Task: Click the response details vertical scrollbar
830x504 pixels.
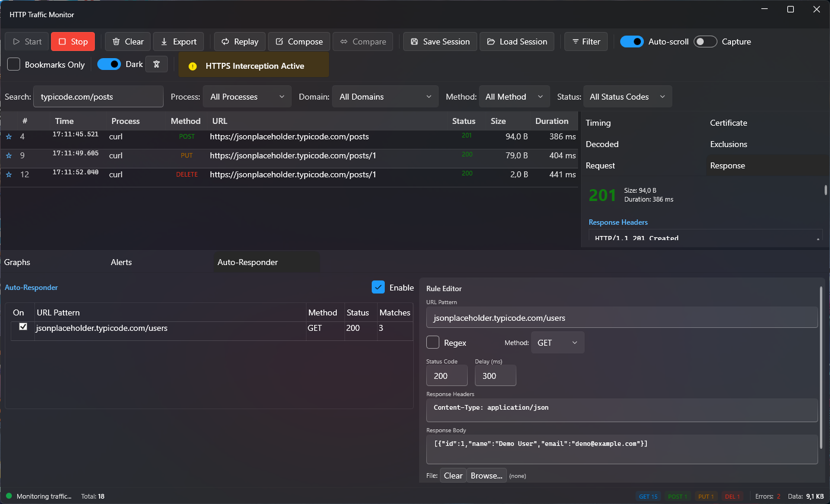Action: [826, 190]
